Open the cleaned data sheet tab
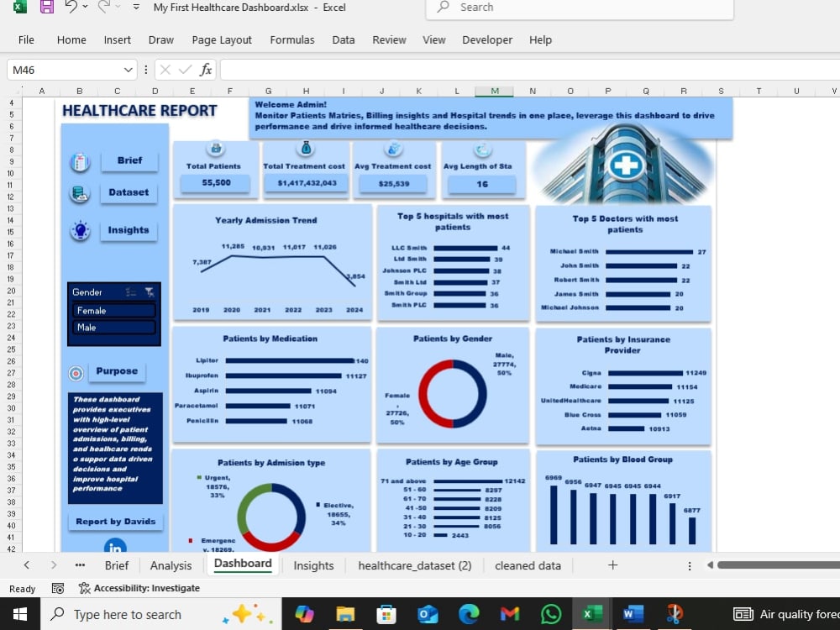Viewport: 840px width, 630px height. pos(528,565)
